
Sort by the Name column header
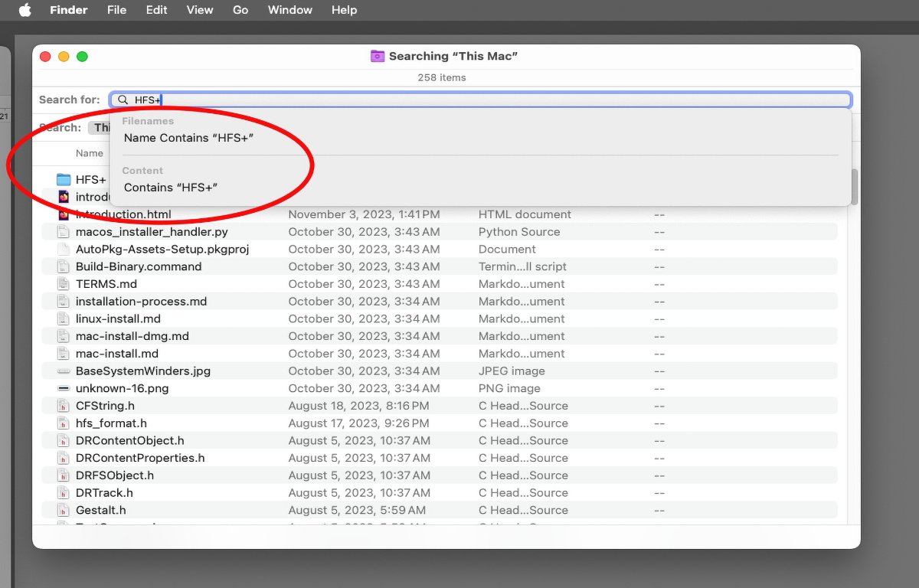tap(89, 153)
